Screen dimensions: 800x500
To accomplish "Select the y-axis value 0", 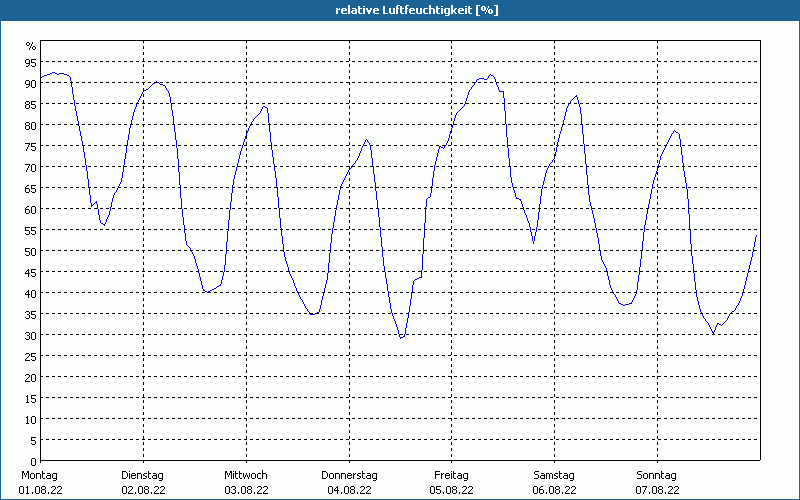I will pyautogui.click(x=34, y=462).
